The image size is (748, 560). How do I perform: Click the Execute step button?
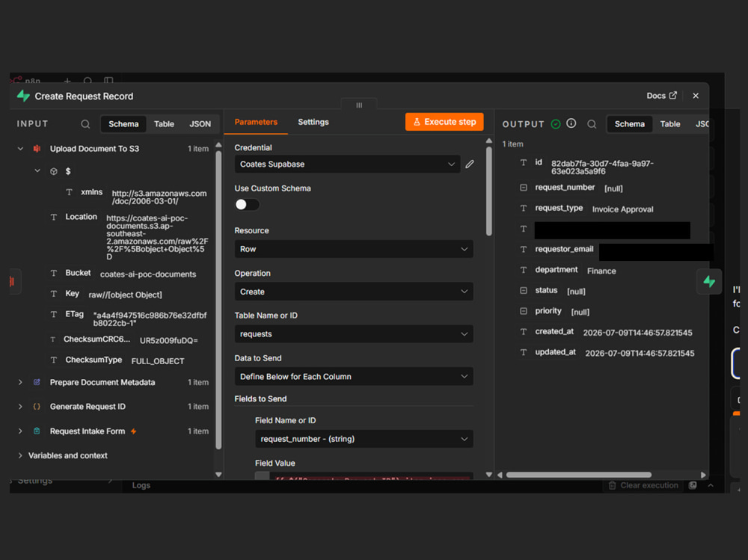[444, 122]
